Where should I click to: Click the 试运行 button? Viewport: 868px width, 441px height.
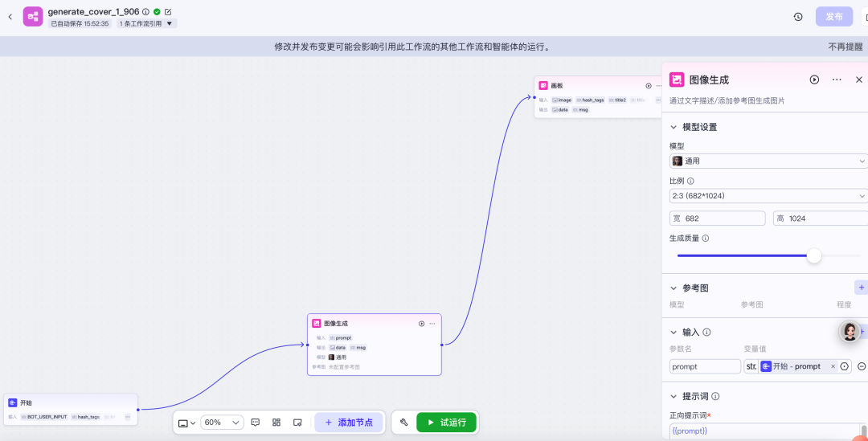[446, 422]
